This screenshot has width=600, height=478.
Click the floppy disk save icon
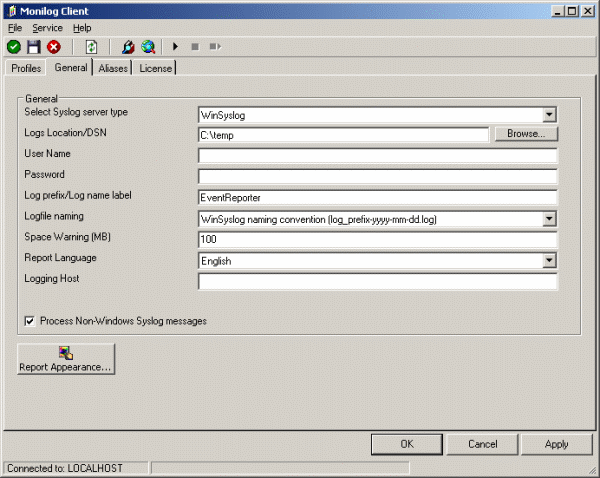point(34,47)
